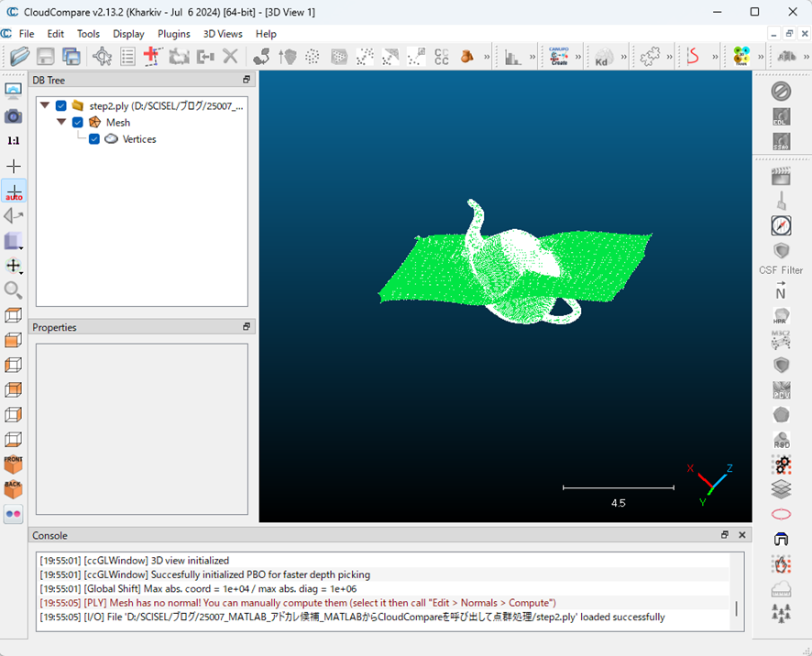This screenshot has width=812, height=656.
Task: Click the magnifier zoom icon in left toolbar
Action: pos(13,290)
